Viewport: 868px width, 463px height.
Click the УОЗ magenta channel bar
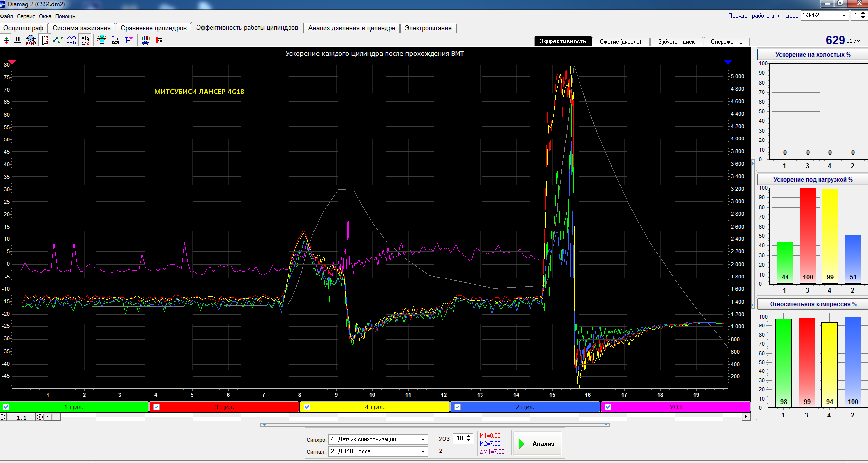click(675, 407)
